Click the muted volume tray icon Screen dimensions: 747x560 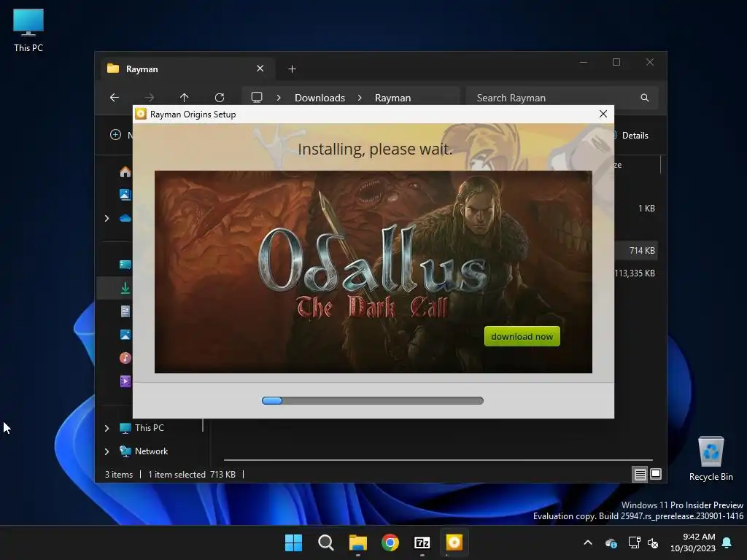click(653, 542)
